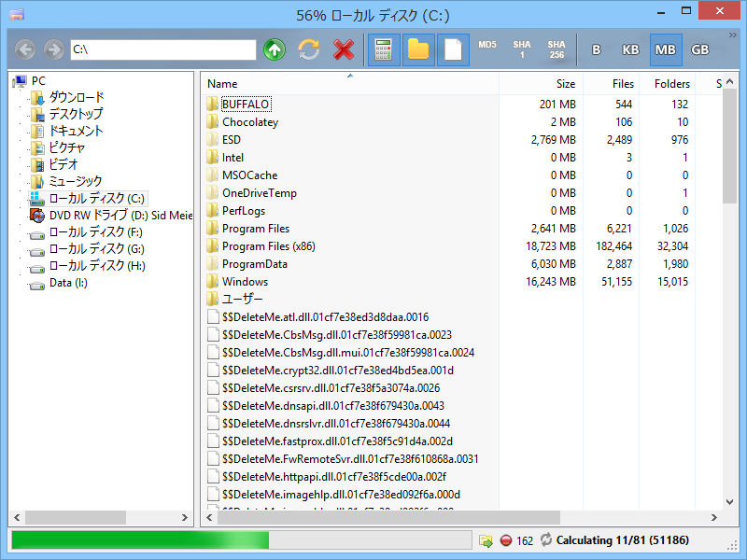The width and height of the screenshot is (747, 560).
Task: Stop scanning via the red status bar icon
Action: 505,540
